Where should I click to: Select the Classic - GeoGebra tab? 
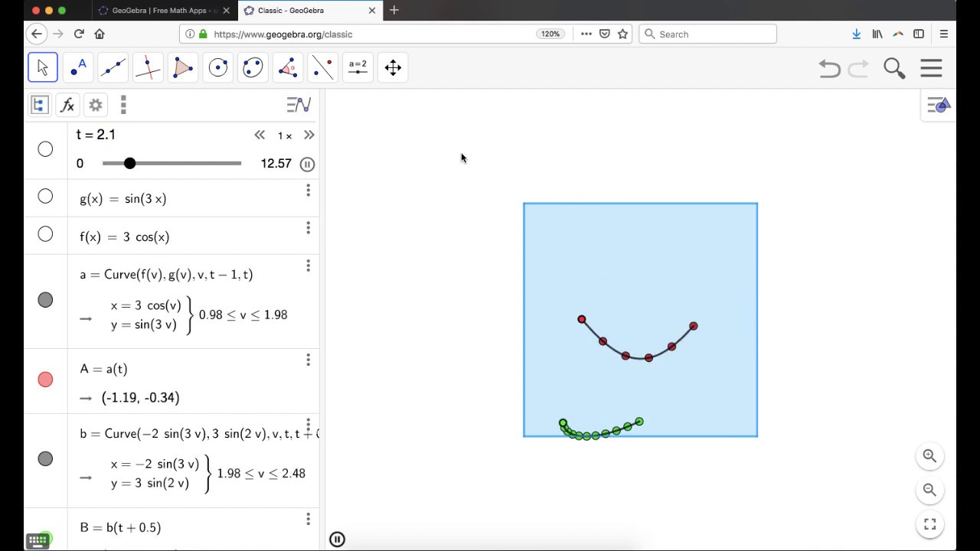click(309, 11)
